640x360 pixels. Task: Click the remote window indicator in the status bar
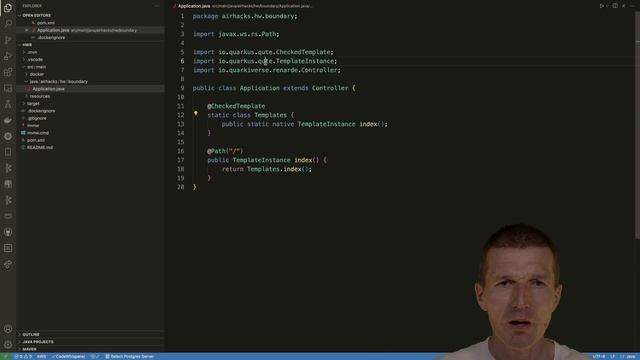6,356
